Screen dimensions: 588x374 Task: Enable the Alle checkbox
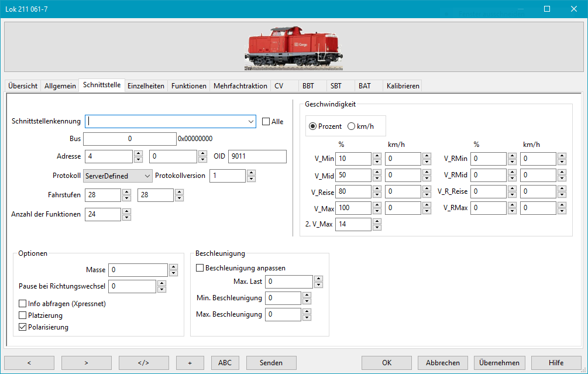coord(266,122)
